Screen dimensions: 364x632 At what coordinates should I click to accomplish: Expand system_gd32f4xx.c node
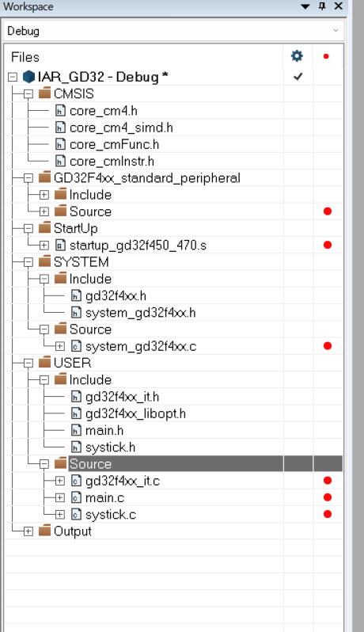point(60,346)
